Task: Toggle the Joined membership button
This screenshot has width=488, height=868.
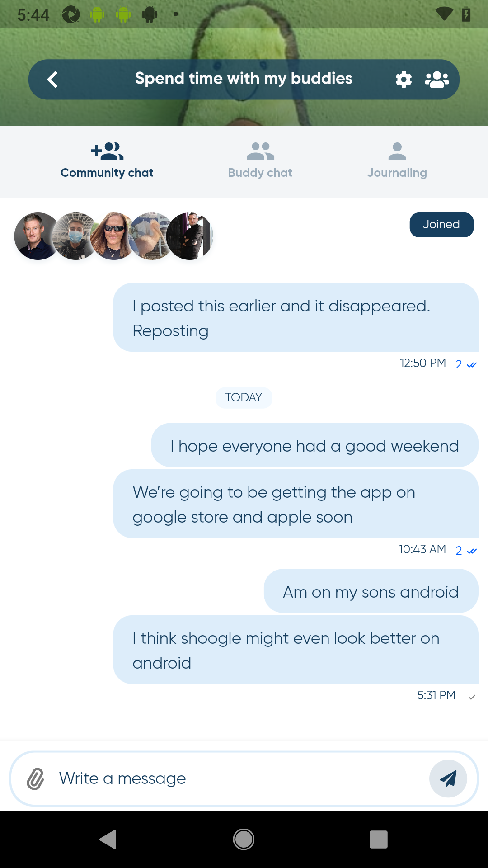Action: coord(441,225)
